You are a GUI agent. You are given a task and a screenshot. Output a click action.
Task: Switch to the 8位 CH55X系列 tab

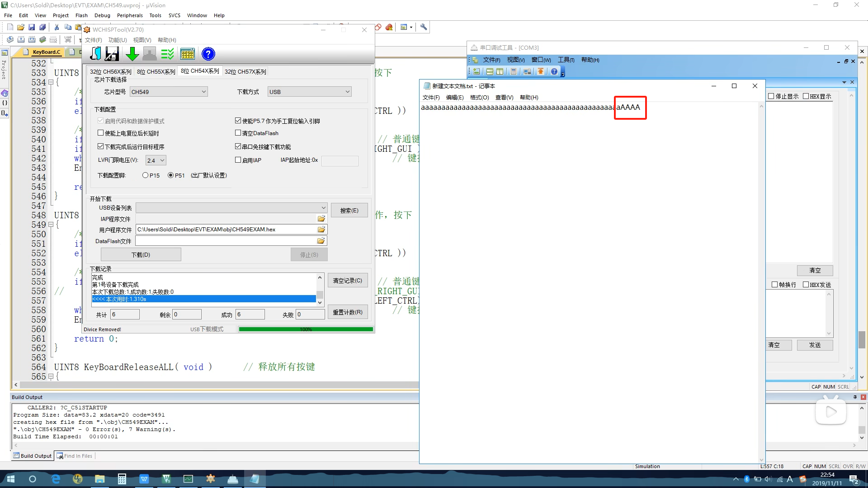tap(156, 72)
